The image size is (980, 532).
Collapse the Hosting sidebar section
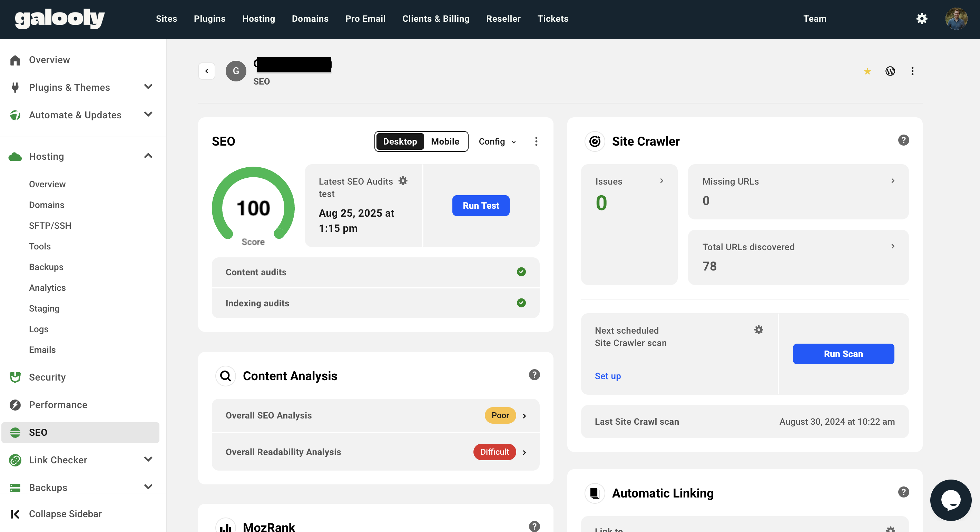(x=148, y=156)
